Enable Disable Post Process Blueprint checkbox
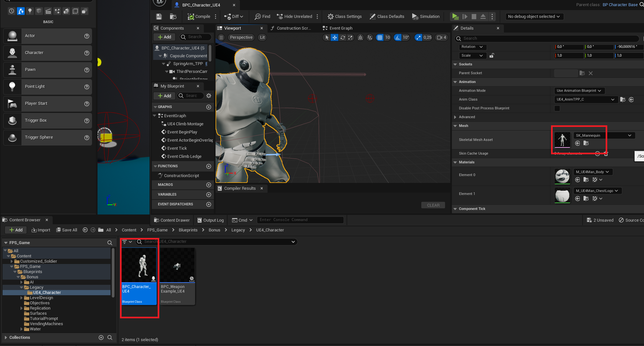The image size is (644, 346). (557, 108)
